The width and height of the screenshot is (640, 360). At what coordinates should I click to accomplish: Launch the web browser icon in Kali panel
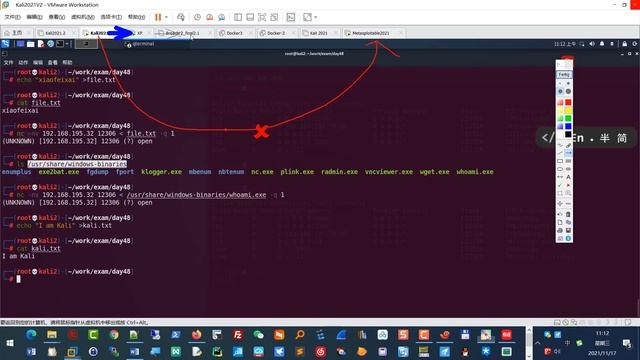pyautogui.click(x=50, y=44)
